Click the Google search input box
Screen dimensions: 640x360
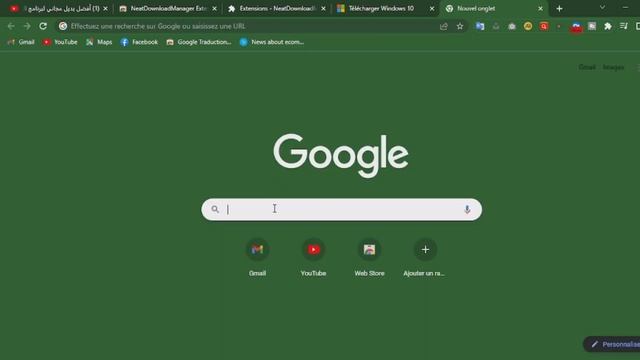point(341,209)
